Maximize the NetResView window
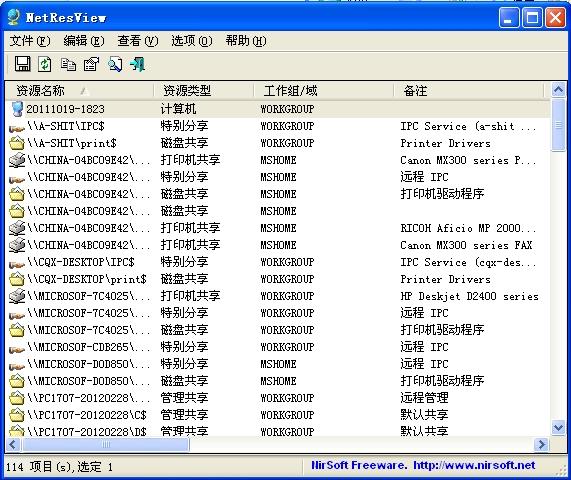The image size is (571, 480). (x=532, y=17)
